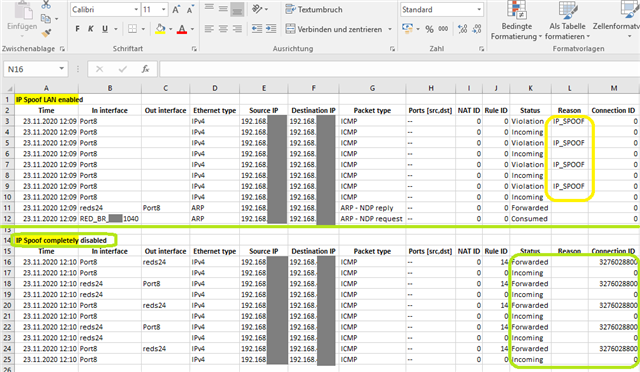This screenshot has width=640, height=372.
Task: Select the 'Packet type' header in row 2
Action: (372, 110)
